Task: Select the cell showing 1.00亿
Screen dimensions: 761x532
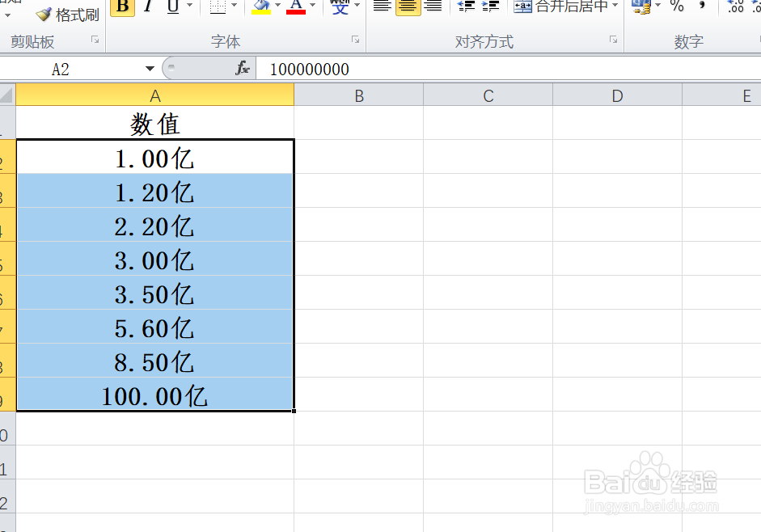Action: pos(154,158)
